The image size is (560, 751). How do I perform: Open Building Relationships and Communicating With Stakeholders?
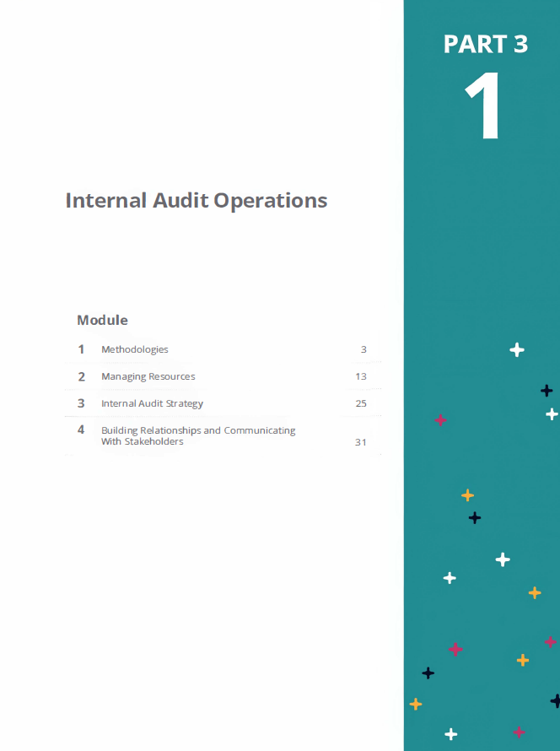(198, 435)
